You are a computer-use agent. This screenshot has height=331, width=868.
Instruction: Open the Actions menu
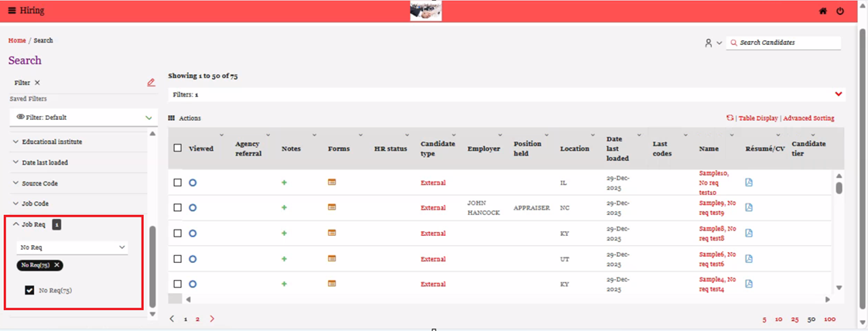(x=186, y=118)
